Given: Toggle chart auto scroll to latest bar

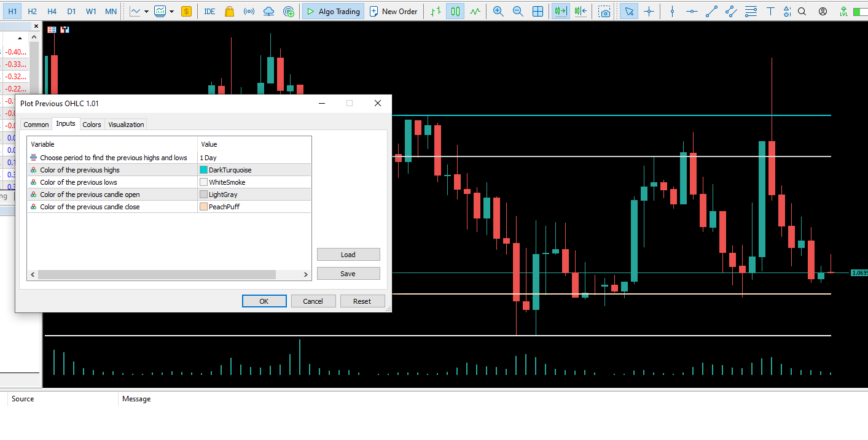Looking at the screenshot, I should pos(560,10).
